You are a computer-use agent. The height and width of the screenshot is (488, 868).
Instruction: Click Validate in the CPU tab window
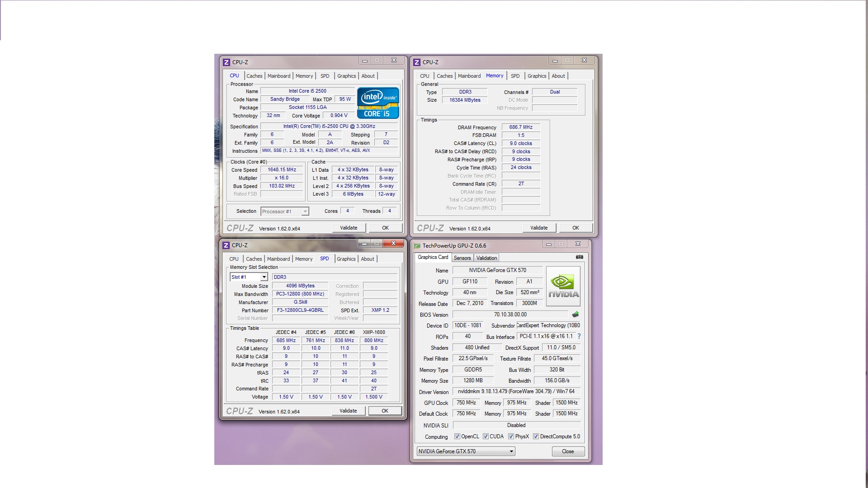[x=349, y=228]
